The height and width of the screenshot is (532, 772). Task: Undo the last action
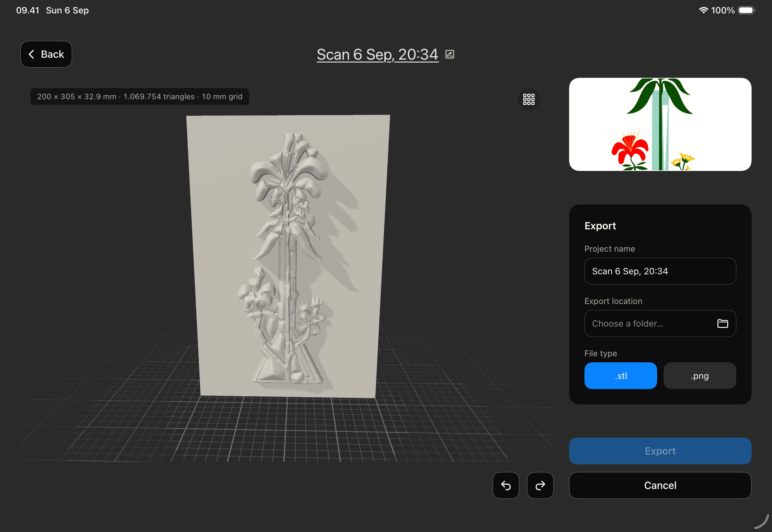[506, 485]
